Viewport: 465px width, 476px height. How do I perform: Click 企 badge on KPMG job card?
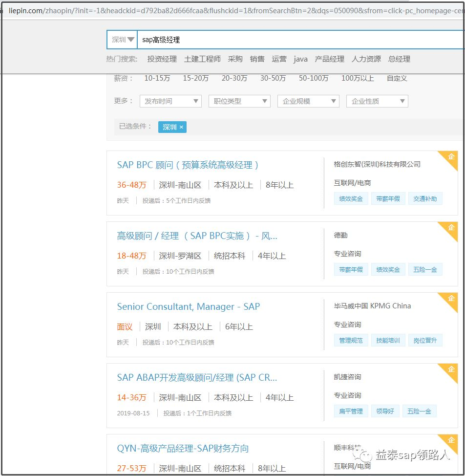tap(451, 299)
